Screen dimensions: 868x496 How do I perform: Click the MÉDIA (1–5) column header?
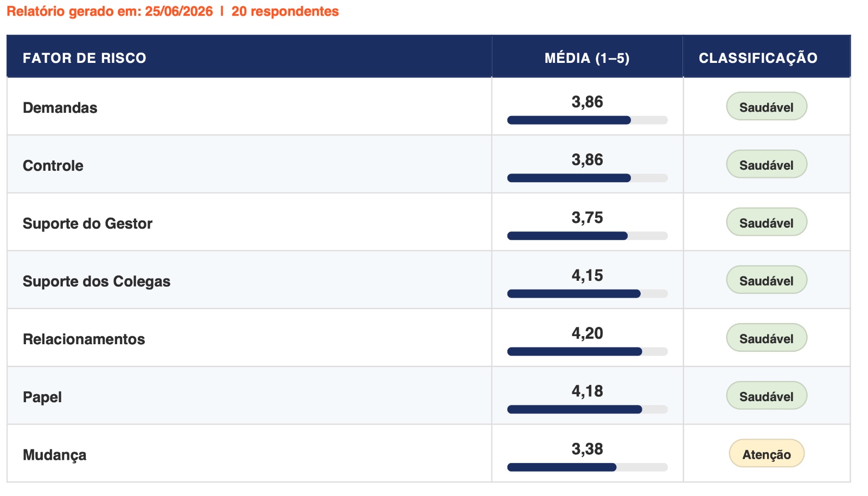pos(587,58)
